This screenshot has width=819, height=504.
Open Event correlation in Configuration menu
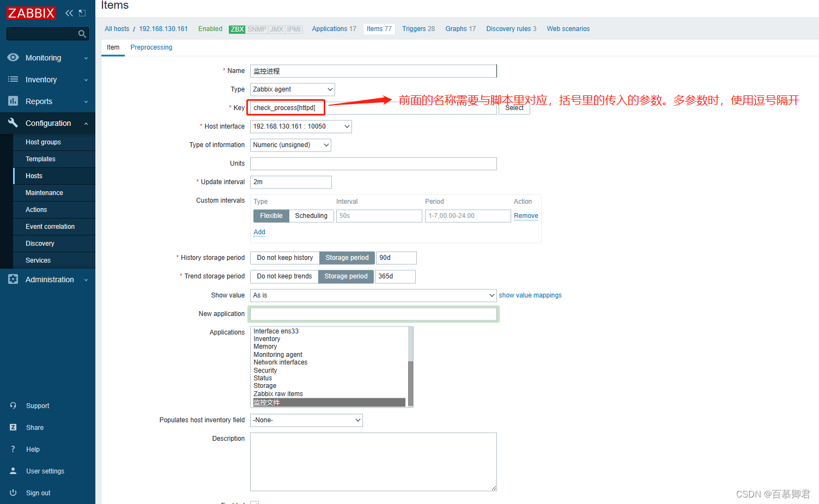50,227
